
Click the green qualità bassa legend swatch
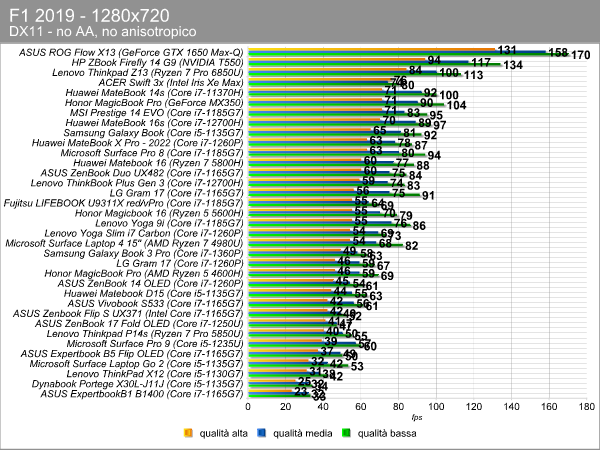346,433
